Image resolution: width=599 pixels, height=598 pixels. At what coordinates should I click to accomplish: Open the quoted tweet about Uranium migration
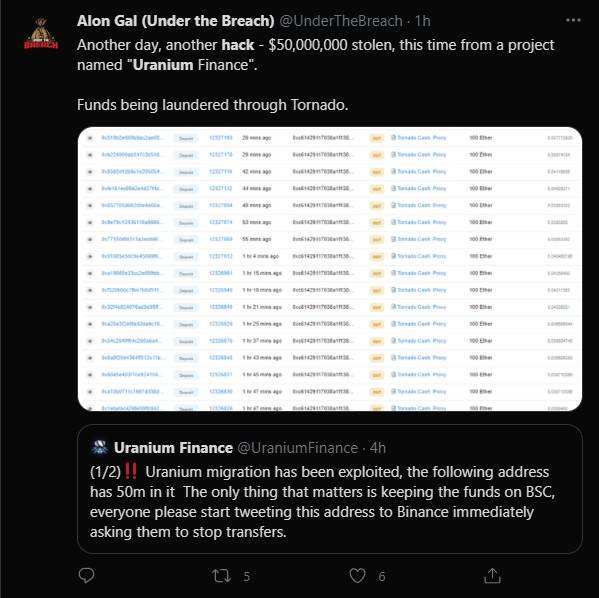point(330,489)
